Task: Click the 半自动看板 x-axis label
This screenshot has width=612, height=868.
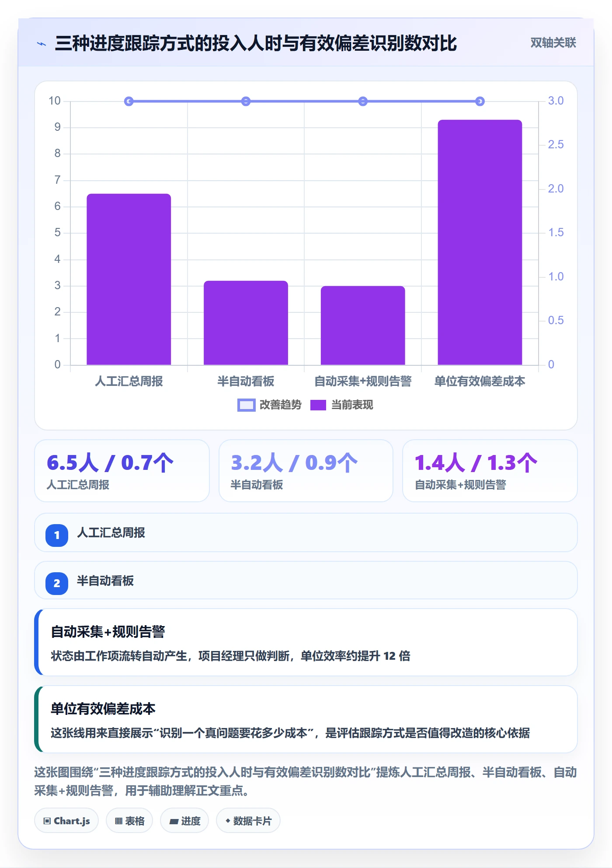Action: point(246,381)
